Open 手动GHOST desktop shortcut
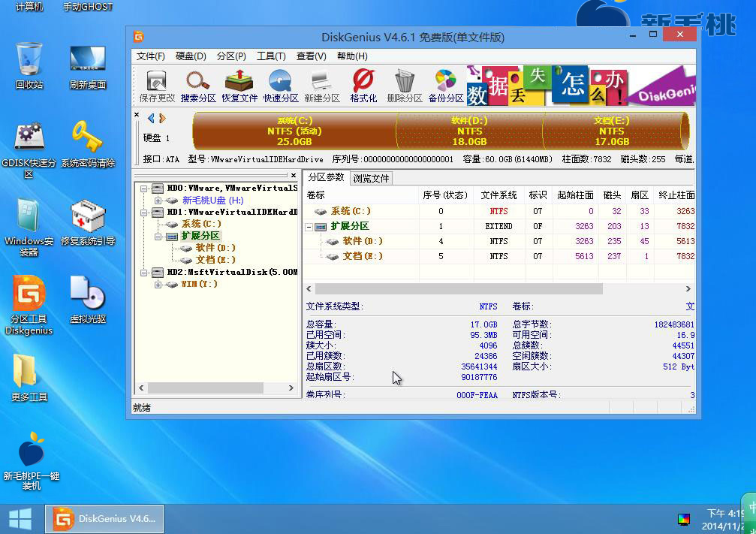Image resolution: width=756 pixels, height=534 pixels. point(88,6)
